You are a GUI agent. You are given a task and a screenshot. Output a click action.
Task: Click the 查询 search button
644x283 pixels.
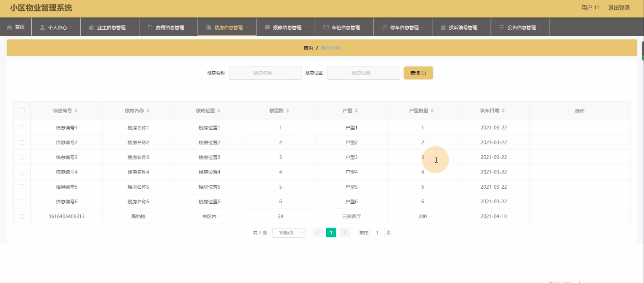[418, 73]
